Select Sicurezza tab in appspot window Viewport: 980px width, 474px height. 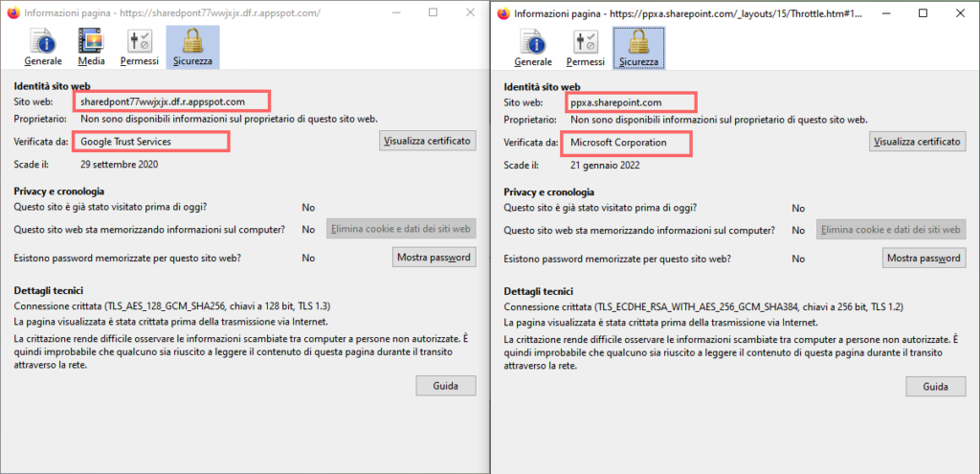click(x=192, y=48)
